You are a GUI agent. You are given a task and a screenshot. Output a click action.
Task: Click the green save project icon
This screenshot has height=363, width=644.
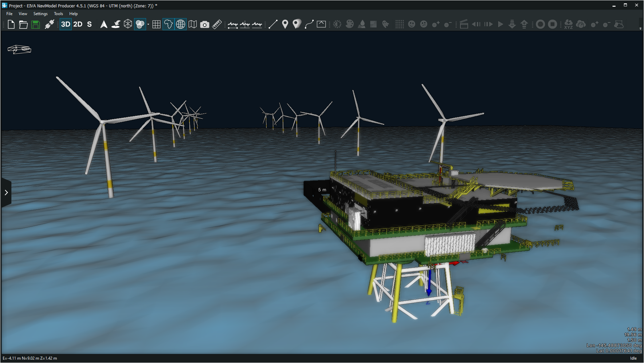point(36,24)
